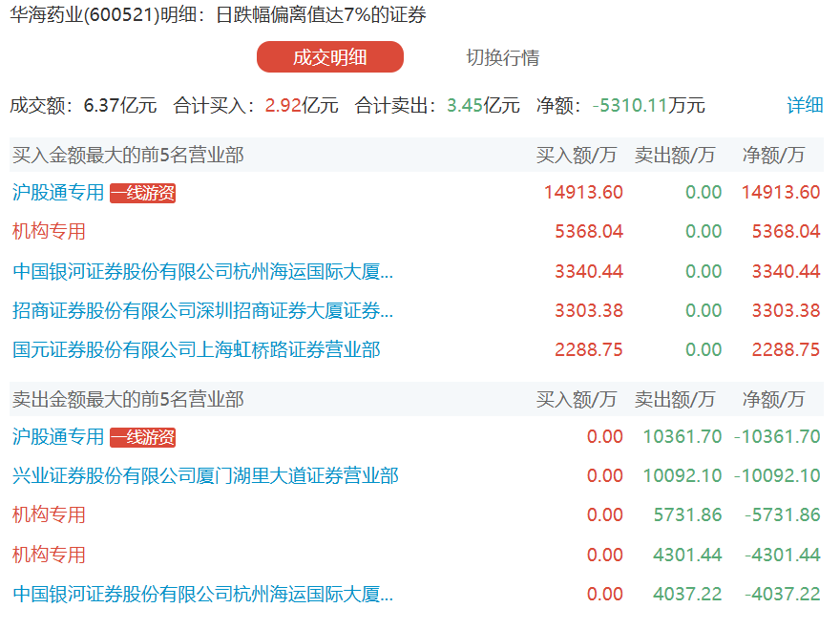Click 净额/万 header in buy table
The width and height of the screenshot is (840, 629).
tap(773, 156)
